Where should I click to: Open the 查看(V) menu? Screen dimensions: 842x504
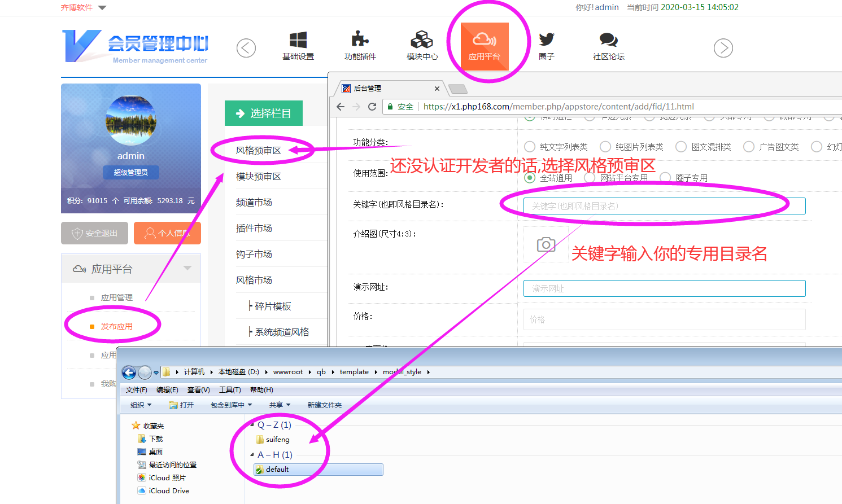(198, 390)
